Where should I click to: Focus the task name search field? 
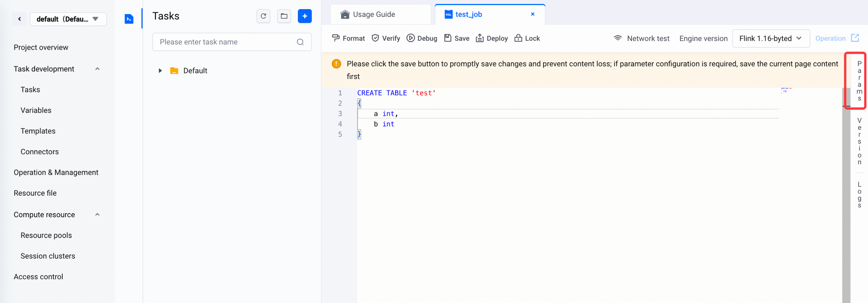(231, 42)
